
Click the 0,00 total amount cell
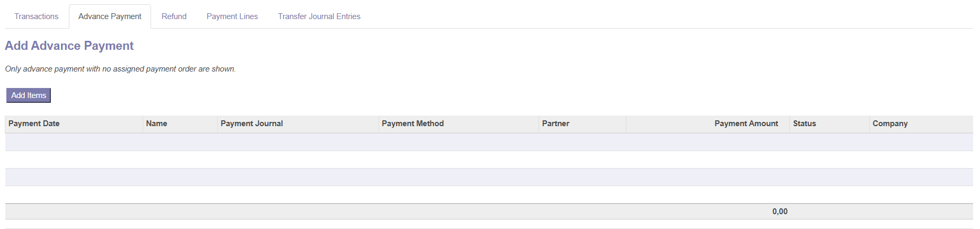pos(780,212)
